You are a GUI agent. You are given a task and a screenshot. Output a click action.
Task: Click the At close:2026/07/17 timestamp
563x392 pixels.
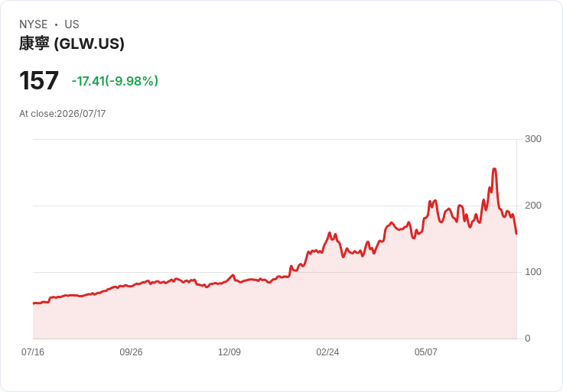63,114
